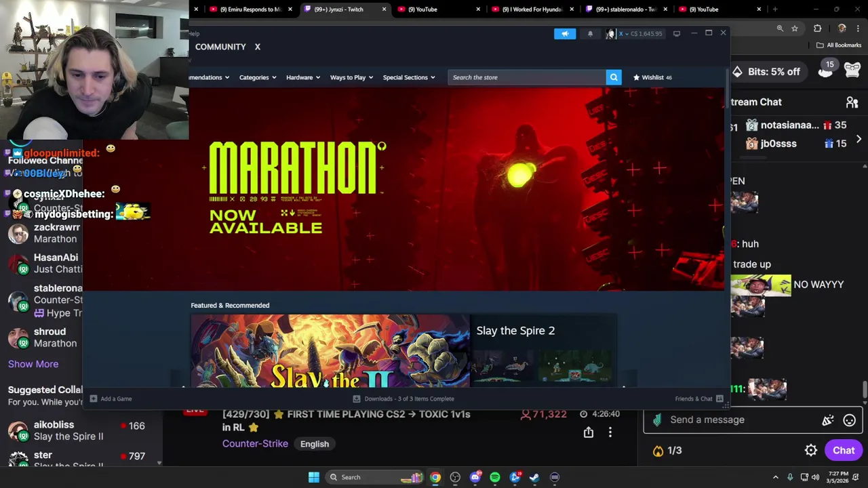Viewport: 868px width, 488px height.
Task: Click the taskbar volume speaker icon
Action: [816, 477]
